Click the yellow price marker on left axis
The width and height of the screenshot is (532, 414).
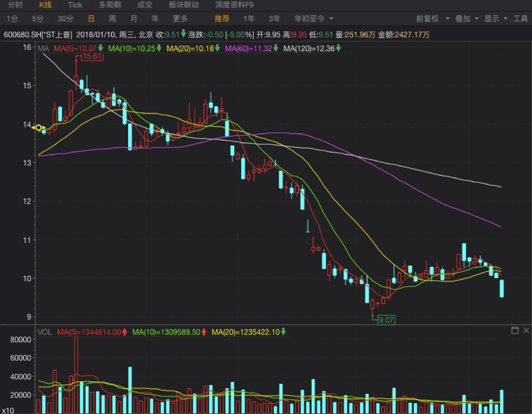coord(38,127)
